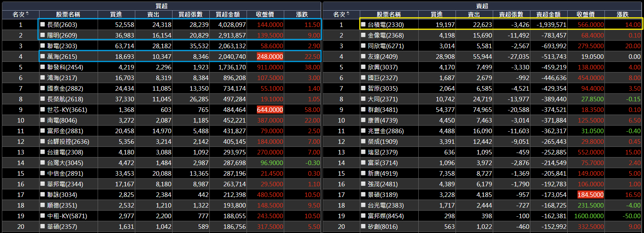The height and width of the screenshot is (233, 644).
Task: Click the 漲跌 value -50.00
Action: click(631, 216)
